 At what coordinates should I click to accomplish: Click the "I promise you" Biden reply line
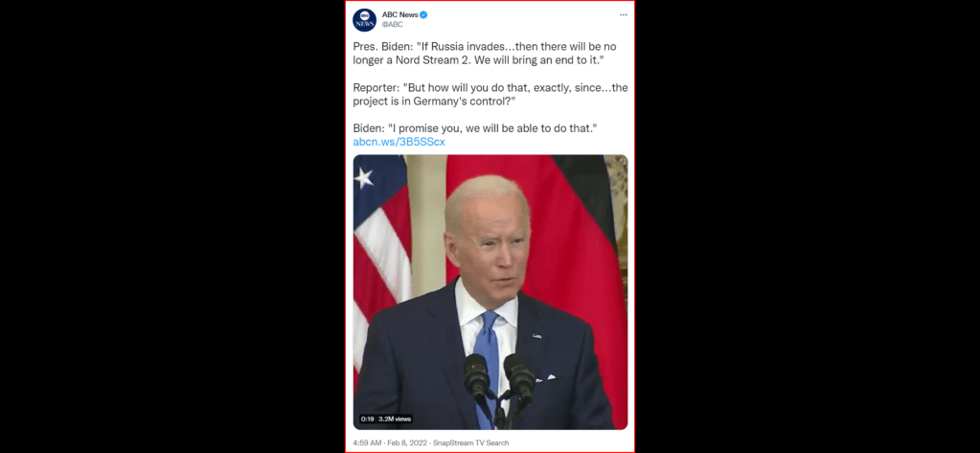tap(476, 127)
